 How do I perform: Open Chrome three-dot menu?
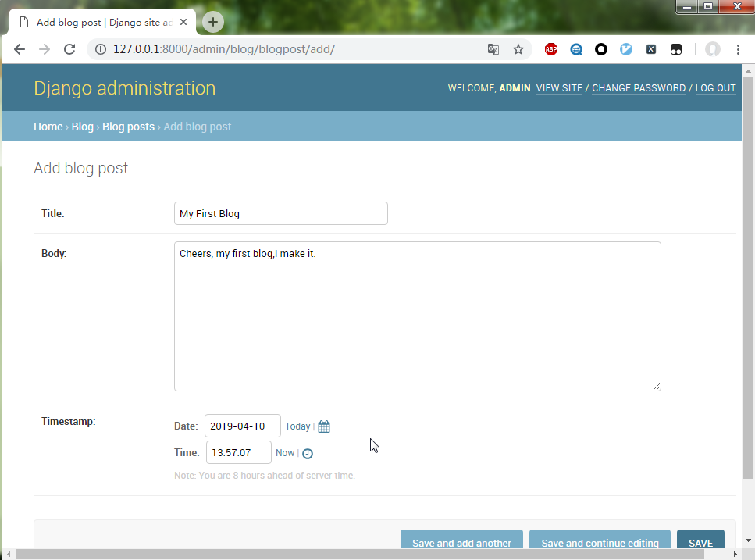click(x=738, y=49)
